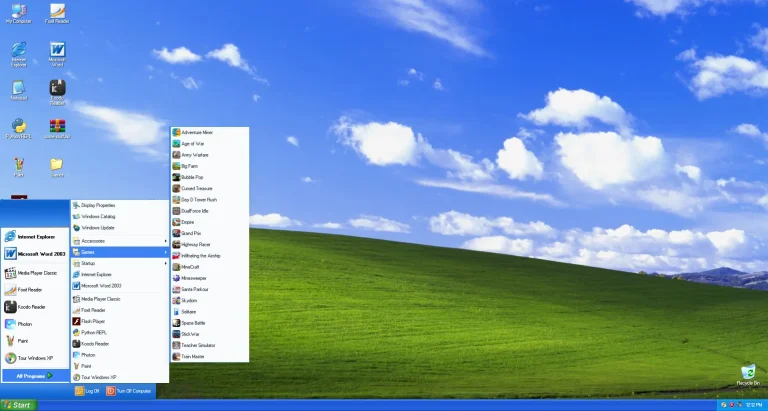Image resolution: width=768 pixels, height=411 pixels.
Task: Open Internet Explorer in All Programs list
Action: tap(120, 275)
